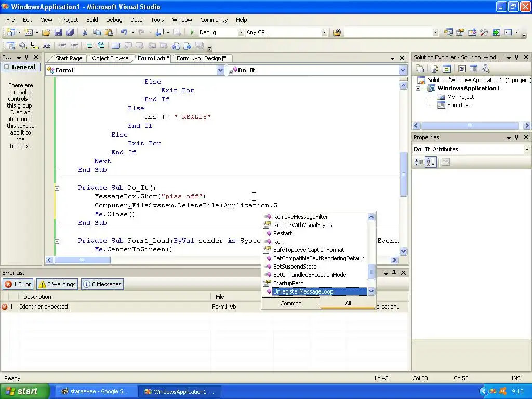Open Solution Explorer from the toolbar icon
The height and width of the screenshot is (399, 532).
pos(448,32)
